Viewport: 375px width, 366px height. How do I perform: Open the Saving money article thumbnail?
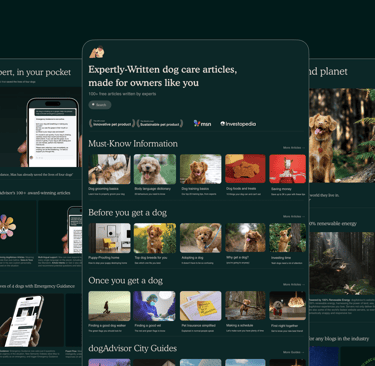click(287, 169)
